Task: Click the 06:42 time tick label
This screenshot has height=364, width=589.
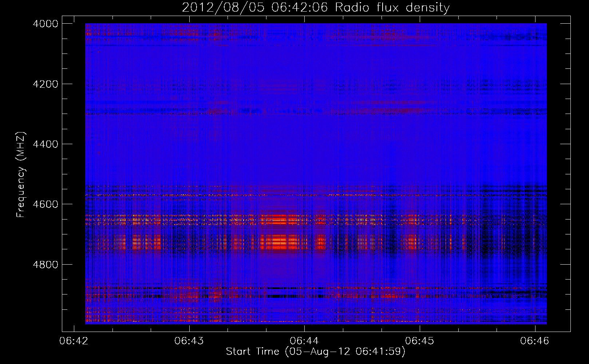Action: 74,341
